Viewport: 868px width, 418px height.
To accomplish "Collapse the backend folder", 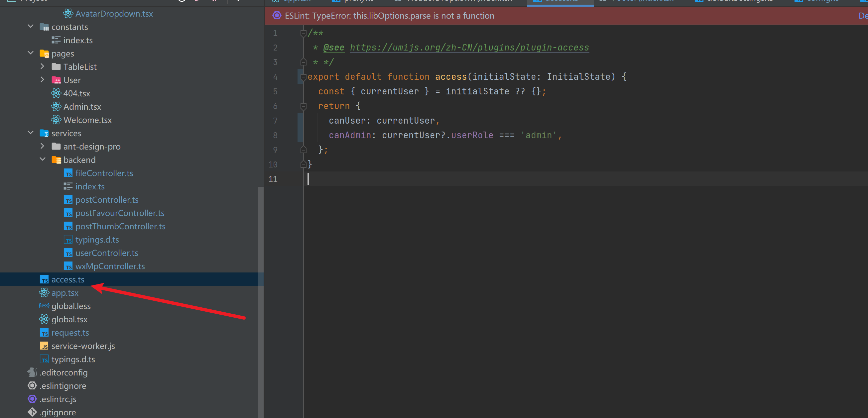I will (x=43, y=159).
